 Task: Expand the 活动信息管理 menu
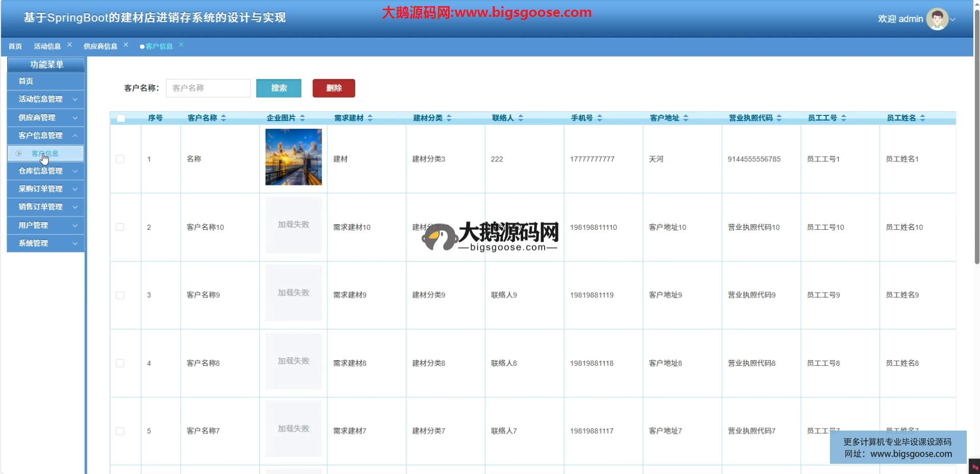46,99
